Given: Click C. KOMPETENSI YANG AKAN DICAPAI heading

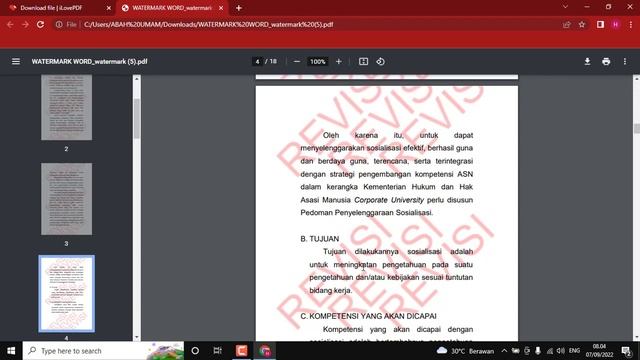Looking at the screenshot, I should (x=368, y=316).
